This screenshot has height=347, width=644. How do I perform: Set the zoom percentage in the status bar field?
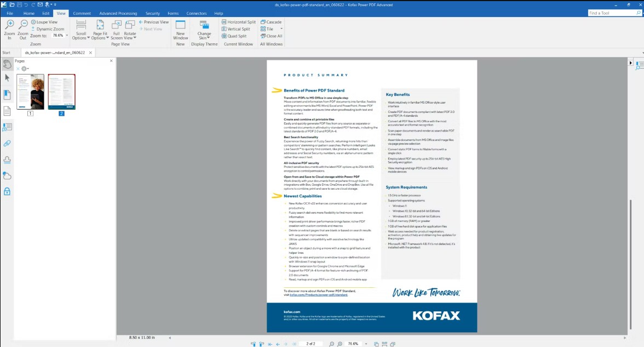pyautogui.click(x=352, y=344)
